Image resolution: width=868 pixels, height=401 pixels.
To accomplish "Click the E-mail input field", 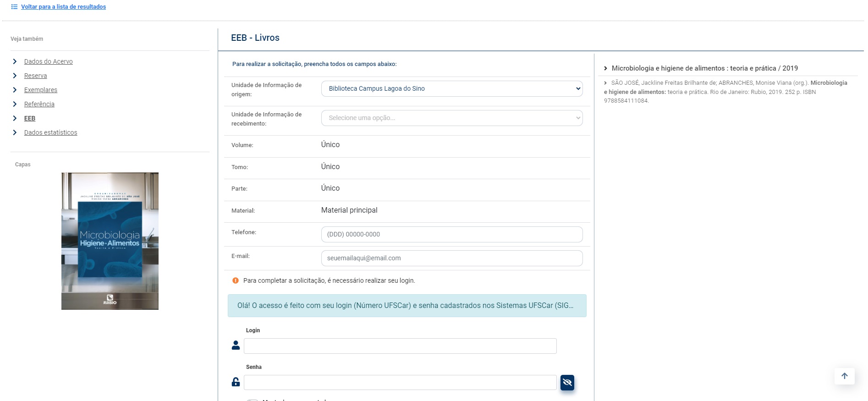I will click(451, 258).
